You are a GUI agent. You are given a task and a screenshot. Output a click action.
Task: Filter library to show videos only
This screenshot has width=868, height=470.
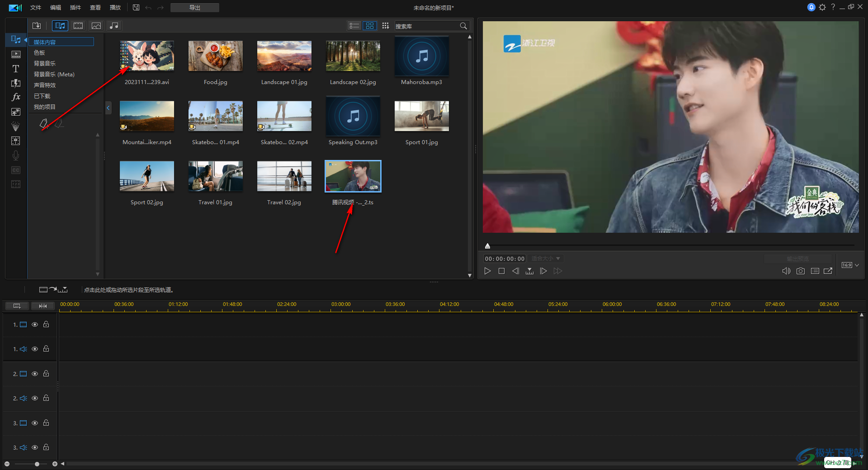coord(78,26)
